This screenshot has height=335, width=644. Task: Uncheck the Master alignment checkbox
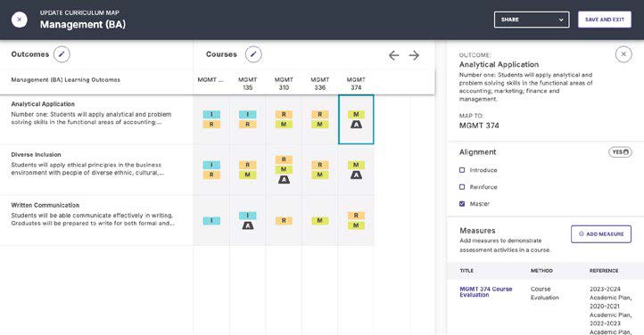click(462, 203)
